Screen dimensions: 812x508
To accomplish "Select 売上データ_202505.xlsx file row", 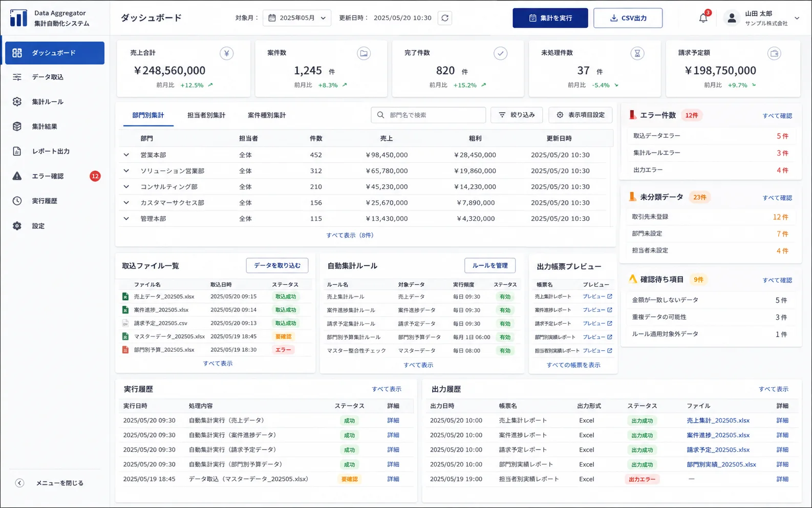I will (214, 297).
